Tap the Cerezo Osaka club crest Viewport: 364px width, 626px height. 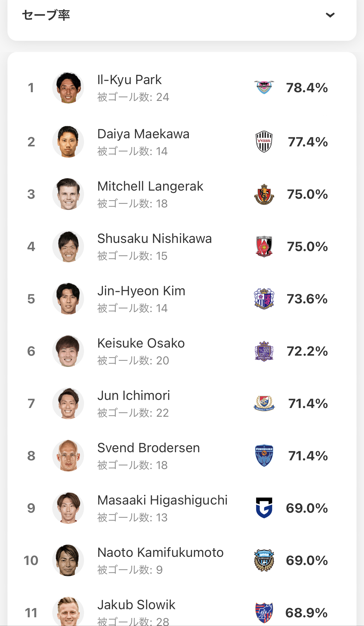click(x=264, y=299)
